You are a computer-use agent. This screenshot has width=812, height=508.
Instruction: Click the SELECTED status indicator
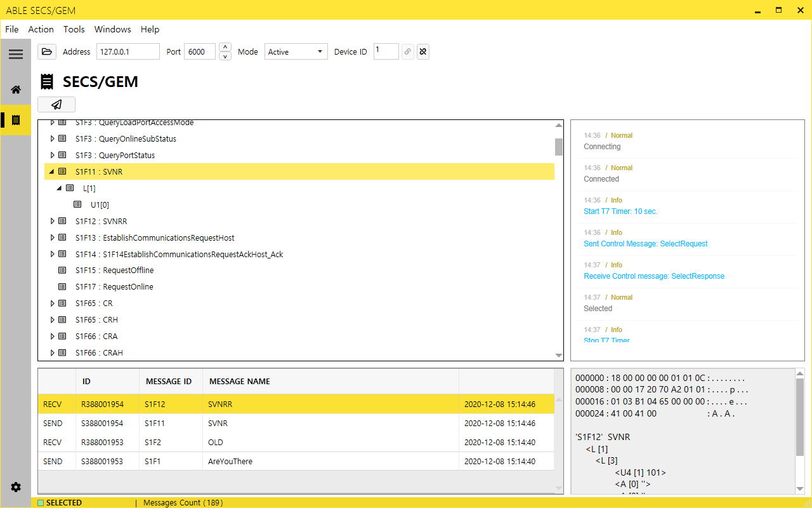tap(60, 503)
